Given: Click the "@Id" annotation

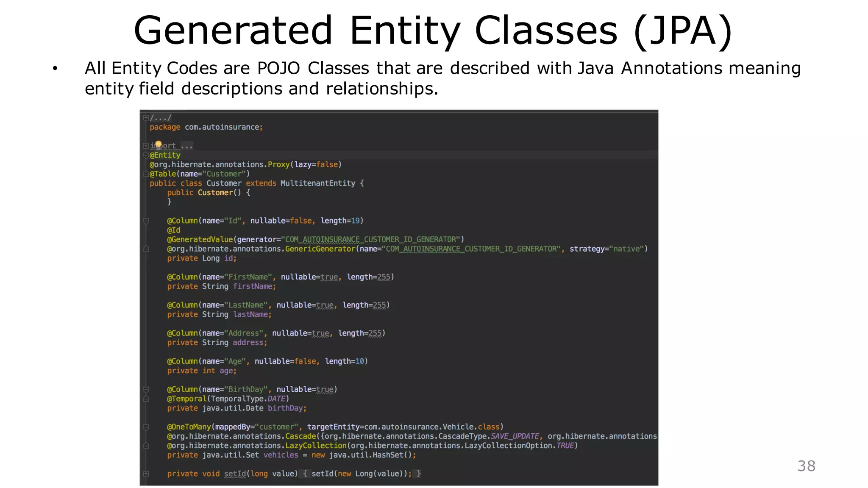Looking at the screenshot, I should pyautogui.click(x=174, y=230).
